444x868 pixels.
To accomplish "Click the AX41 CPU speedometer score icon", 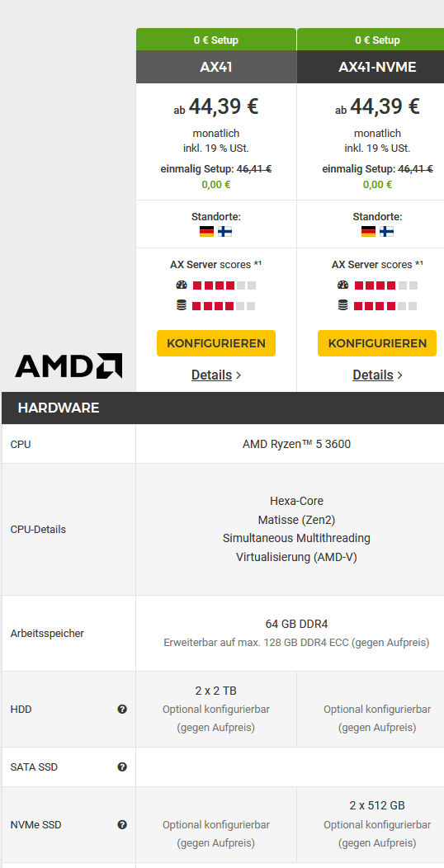I will tap(182, 285).
